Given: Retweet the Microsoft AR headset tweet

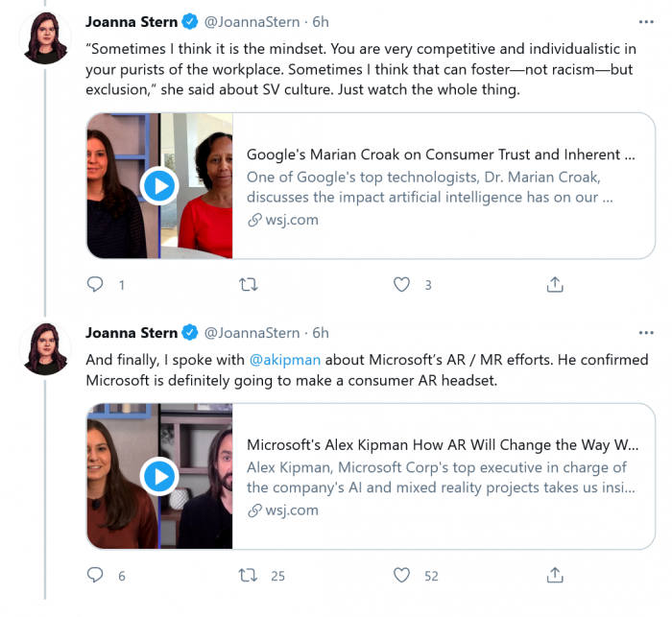Looking at the screenshot, I should [248, 576].
